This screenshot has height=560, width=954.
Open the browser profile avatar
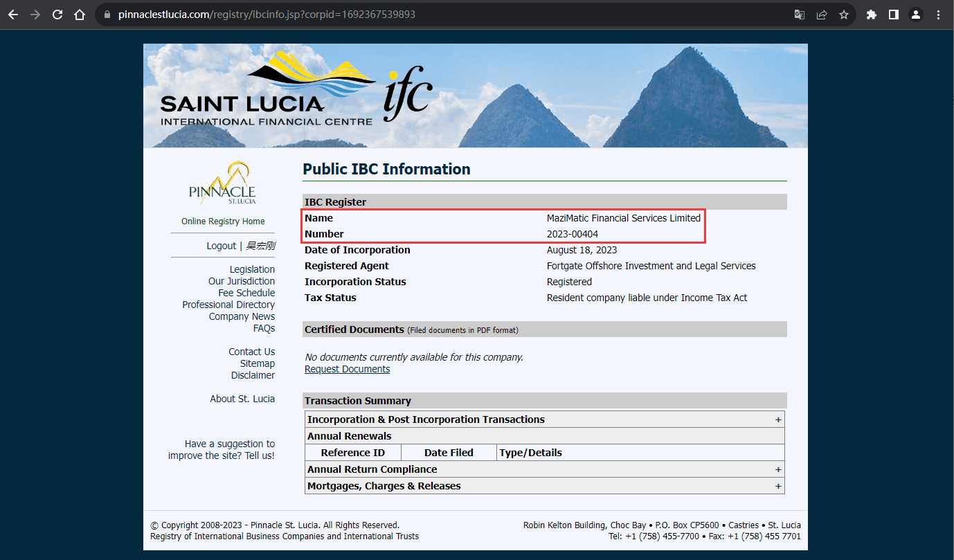[916, 15]
